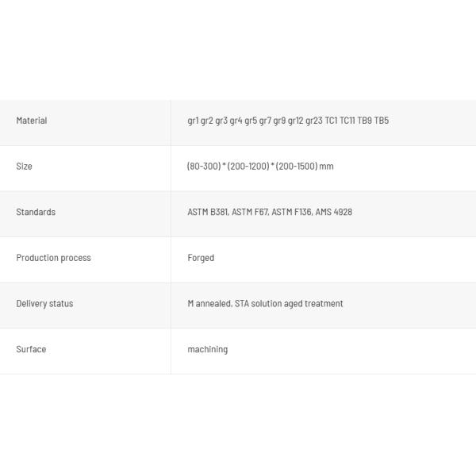Click the machining value text
This screenshot has width=476, height=476.
pos(207,349)
